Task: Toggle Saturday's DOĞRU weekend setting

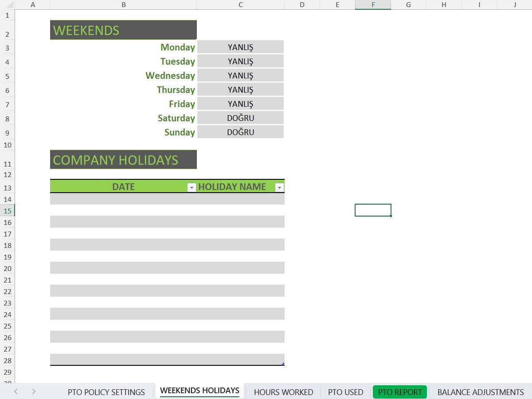Action: point(240,118)
